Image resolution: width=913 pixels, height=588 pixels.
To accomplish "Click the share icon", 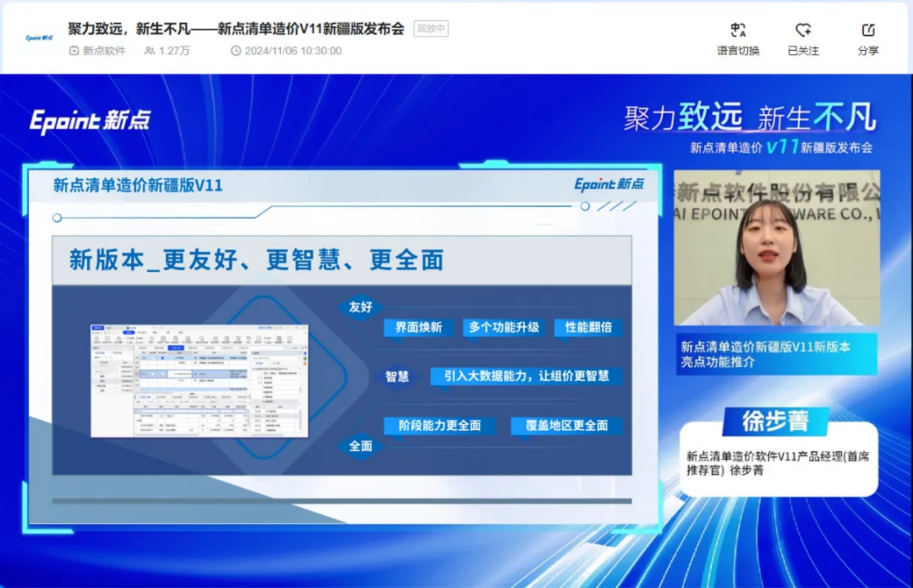I will coord(868,30).
